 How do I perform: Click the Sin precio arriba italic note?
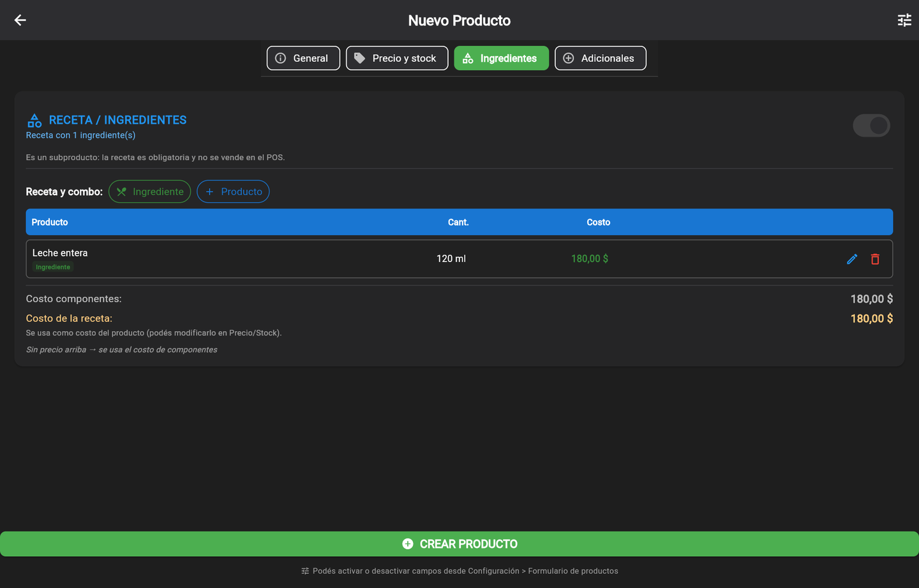[x=121, y=349]
